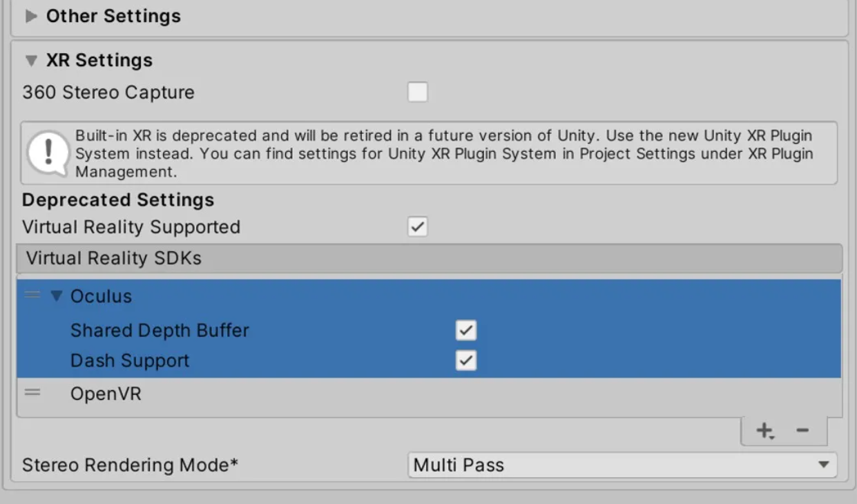857x504 pixels.
Task: Select the Oculus SDK row
Action: pos(101,296)
